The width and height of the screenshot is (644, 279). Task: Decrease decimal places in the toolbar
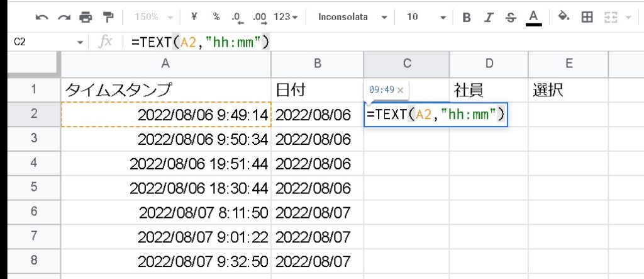pos(237,17)
